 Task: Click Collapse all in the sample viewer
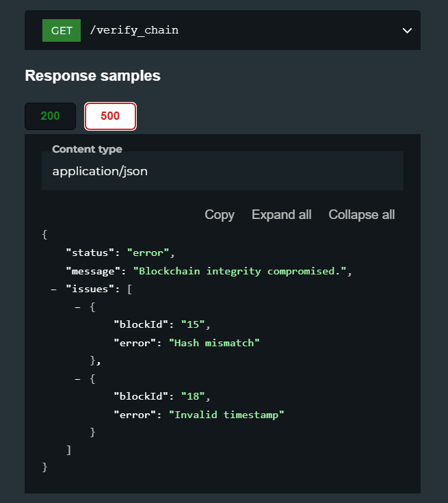361,215
